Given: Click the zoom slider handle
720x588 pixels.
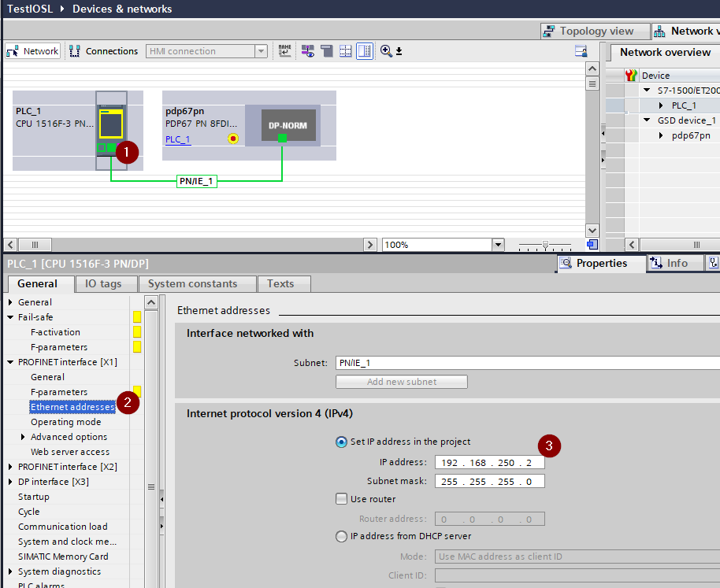Looking at the screenshot, I should pos(545,246).
